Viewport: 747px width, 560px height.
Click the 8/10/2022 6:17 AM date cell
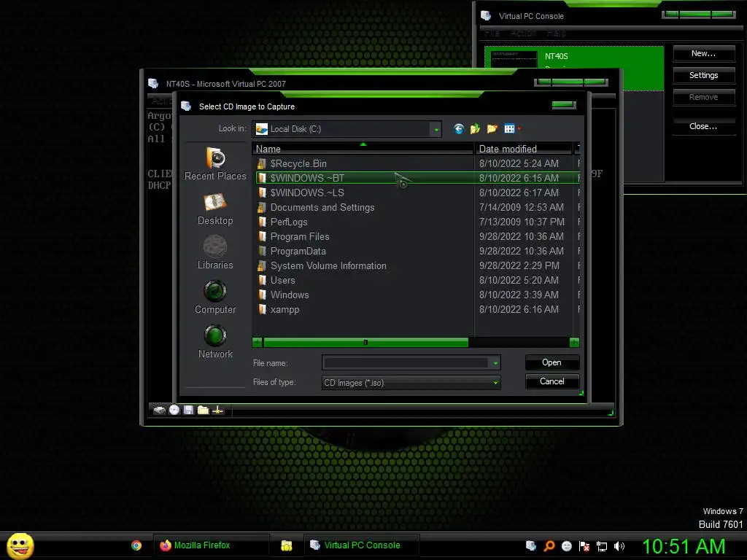pos(519,192)
